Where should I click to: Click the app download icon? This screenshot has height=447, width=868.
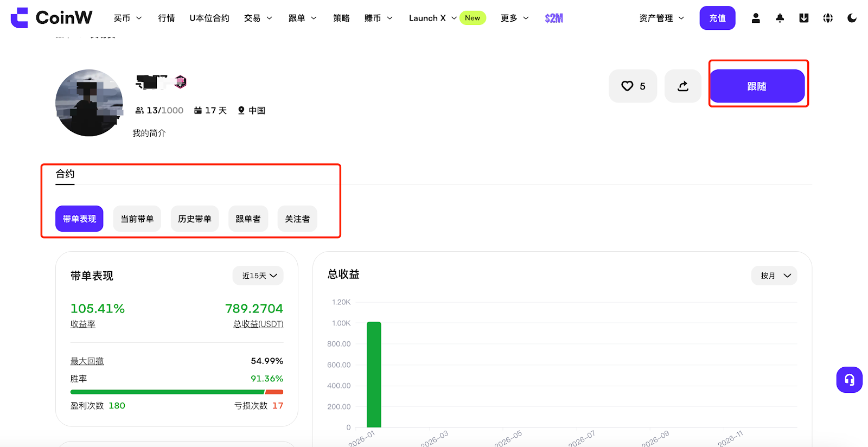[x=803, y=18]
